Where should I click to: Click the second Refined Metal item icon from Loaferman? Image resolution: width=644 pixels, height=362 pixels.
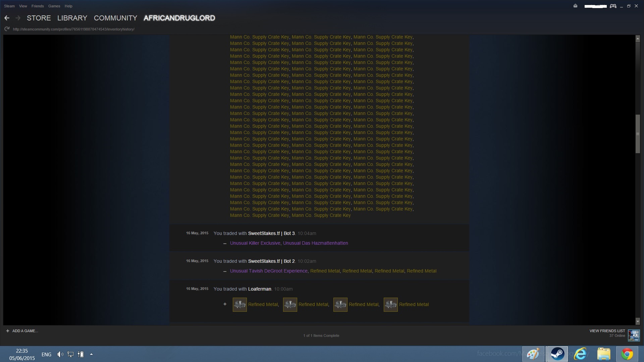tap(290, 305)
